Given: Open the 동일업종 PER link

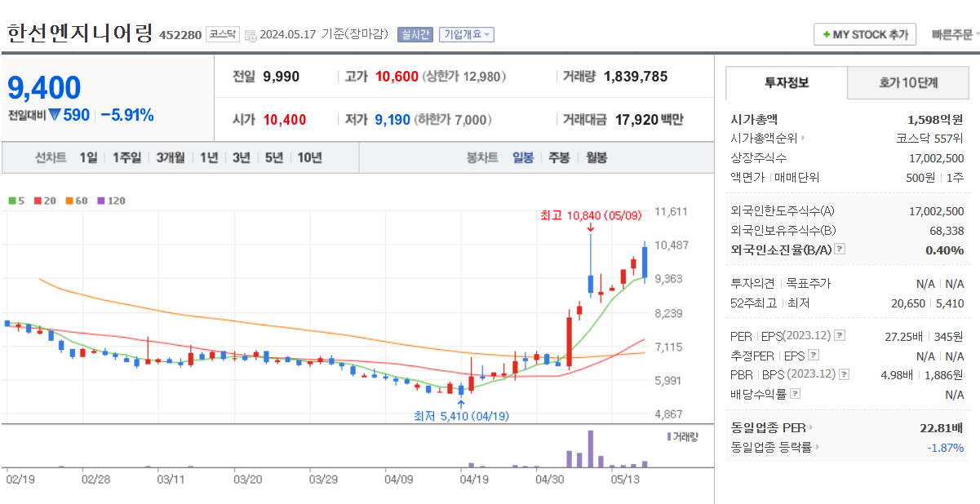Looking at the screenshot, I should 772,427.
